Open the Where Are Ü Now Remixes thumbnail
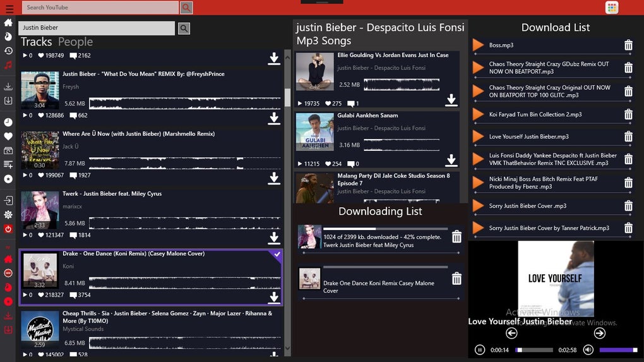Screen dimensions: 644x362 click(40, 150)
